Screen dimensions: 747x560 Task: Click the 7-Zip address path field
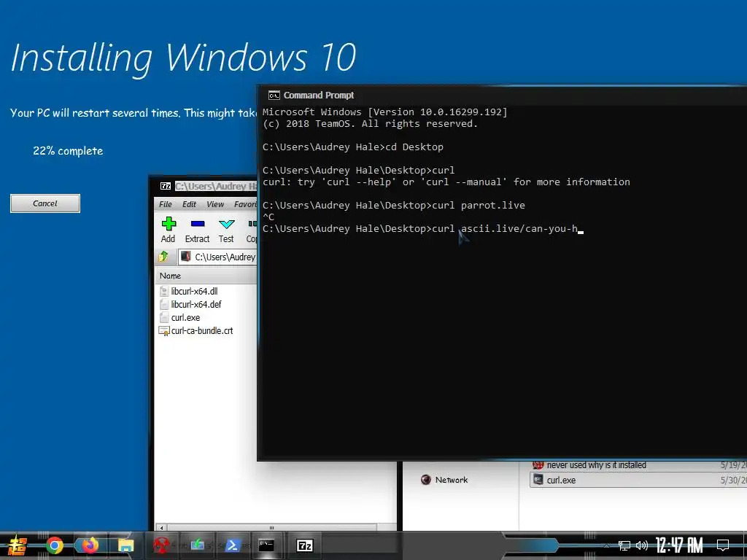pyautogui.click(x=217, y=257)
